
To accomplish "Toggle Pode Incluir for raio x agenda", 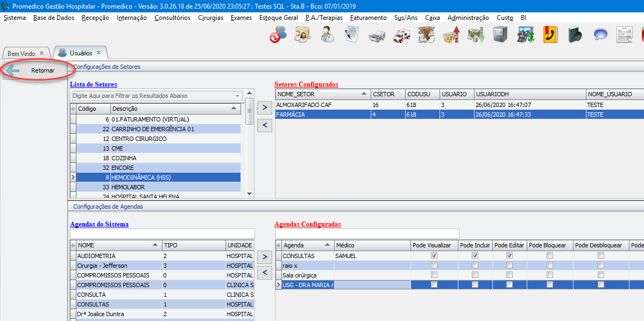I will [x=475, y=266].
